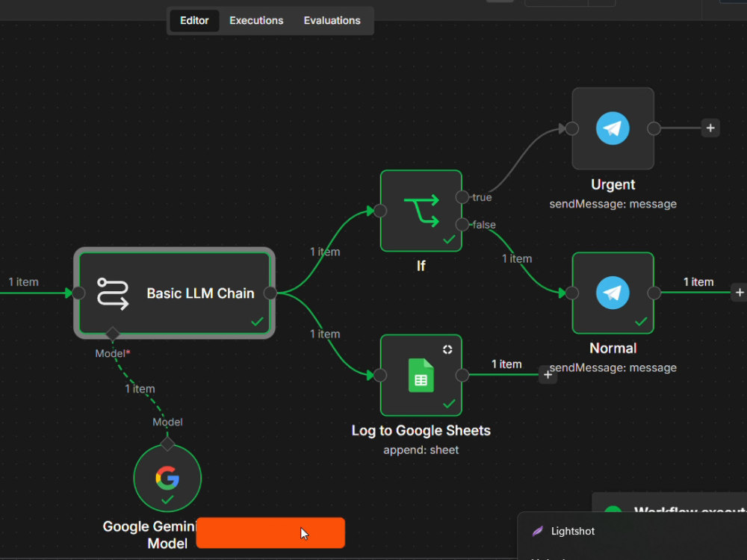Open the Normal Telegram node

(x=613, y=293)
